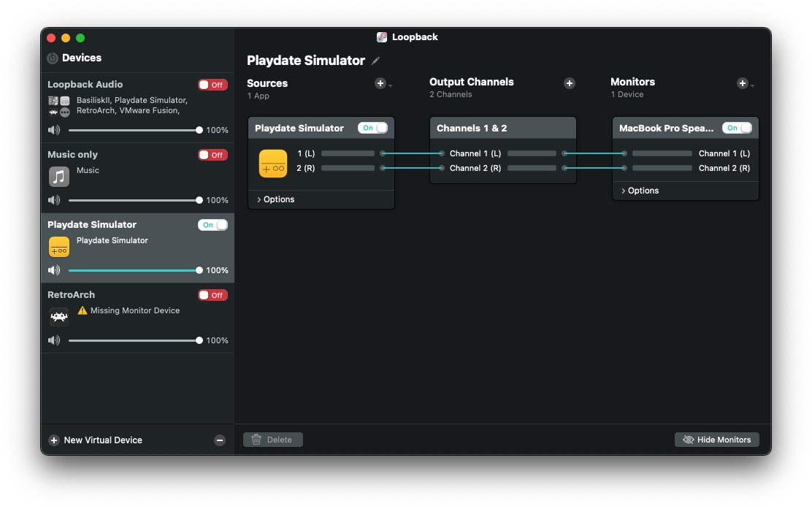Image resolution: width=812 pixels, height=509 pixels.
Task: Click the 1 (L) source level meter
Action: point(348,153)
